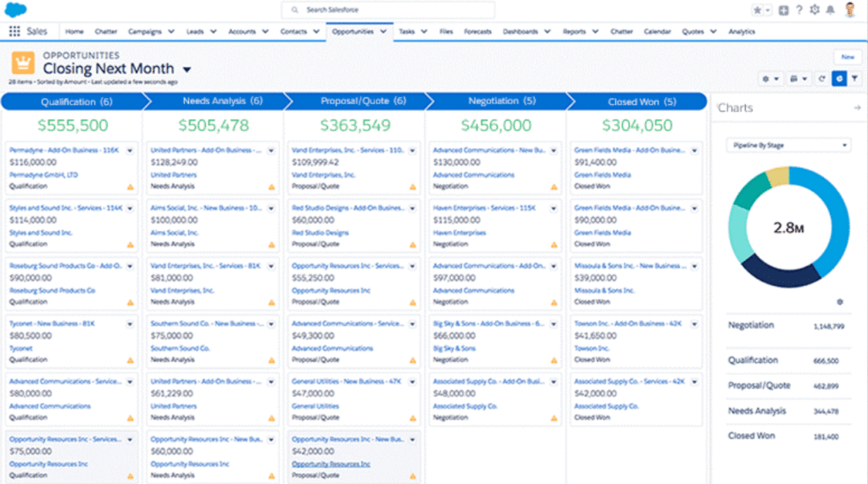Open Towson Inc. - Add-On Business opportunity
The image size is (868, 484).
point(628,324)
